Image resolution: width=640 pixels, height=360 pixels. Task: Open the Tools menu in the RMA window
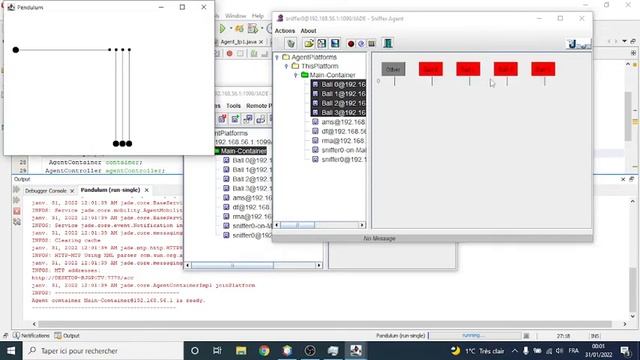click(x=233, y=106)
